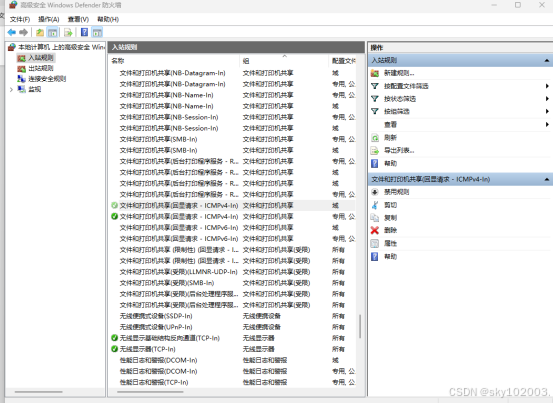The width and height of the screenshot is (554, 403).
Task: Click the blue Help toolbar icon
Action: coord(84,32)
